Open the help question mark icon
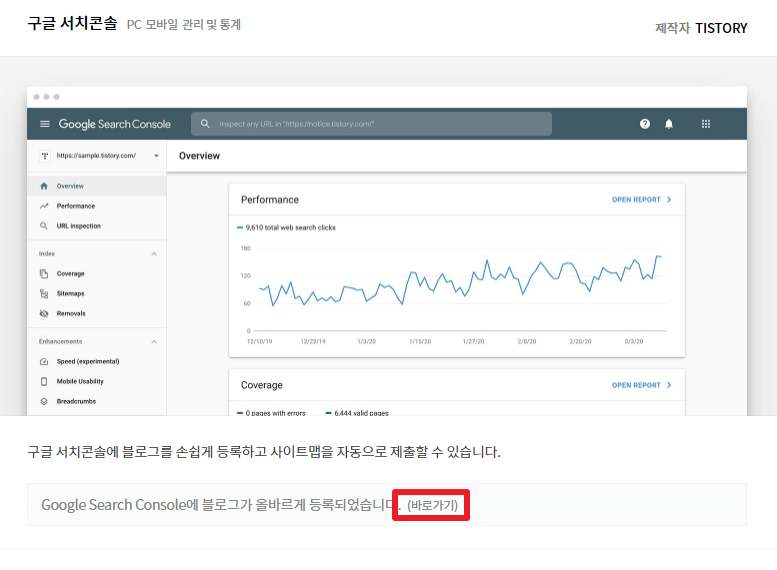777x570 pixels. click(644, 124)
